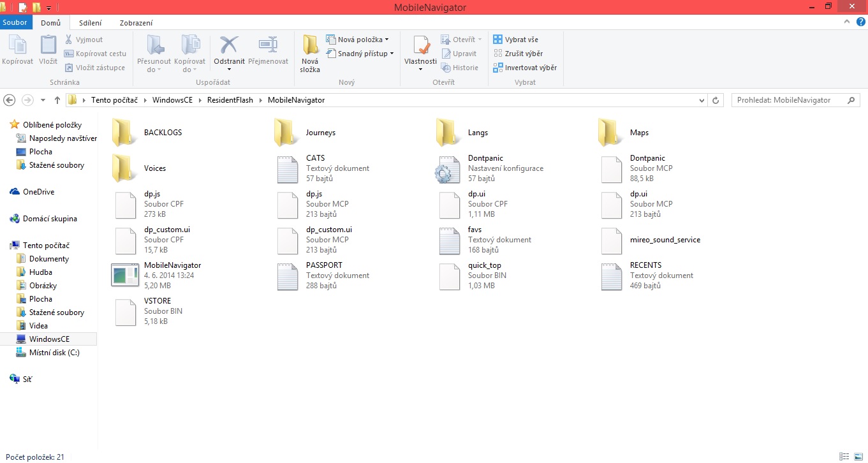The width and height of the screenshot is (868, 463).
Task: Click the Upravit ribbon button
Action: tap(459, 54)
